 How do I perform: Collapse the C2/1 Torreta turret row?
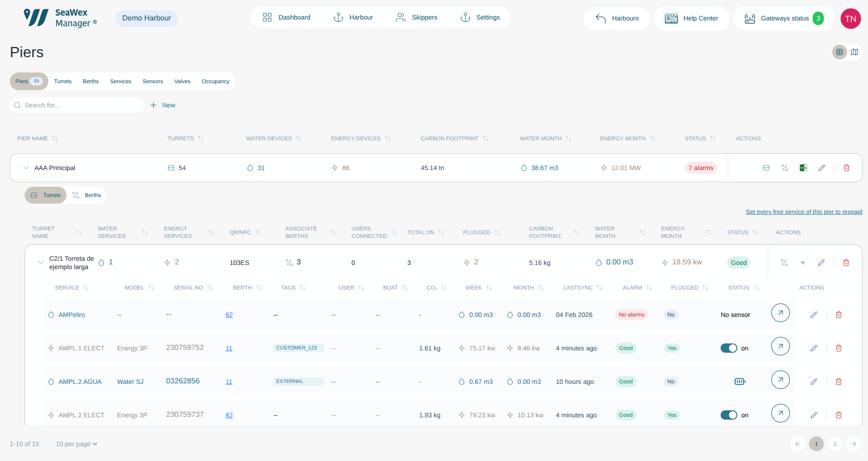pos(41,263)
